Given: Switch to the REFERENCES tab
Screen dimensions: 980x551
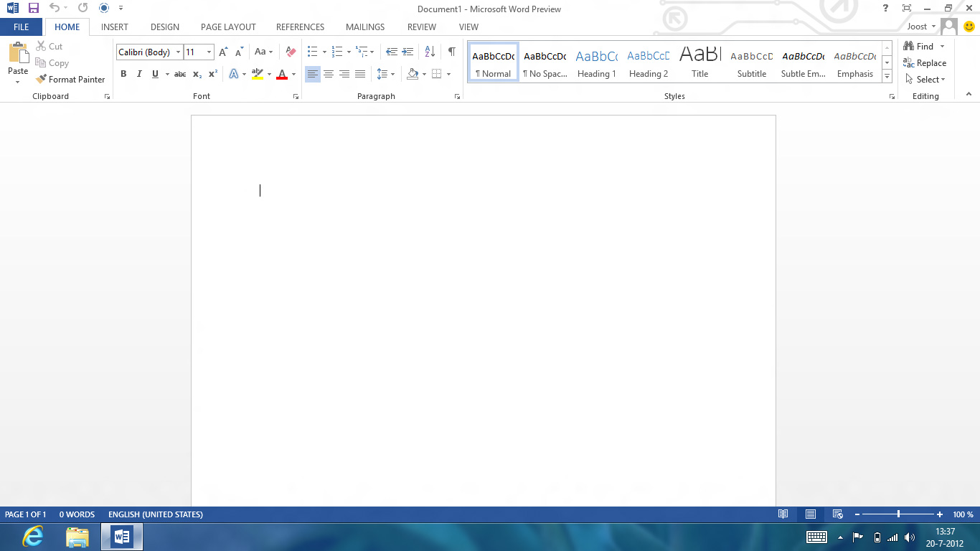Looking at the screenshot, I should [301, 27].
